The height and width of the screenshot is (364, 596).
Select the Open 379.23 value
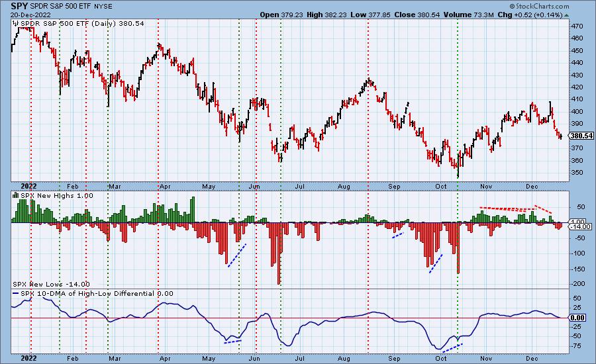pyautogui.click(x=281, y=15)
